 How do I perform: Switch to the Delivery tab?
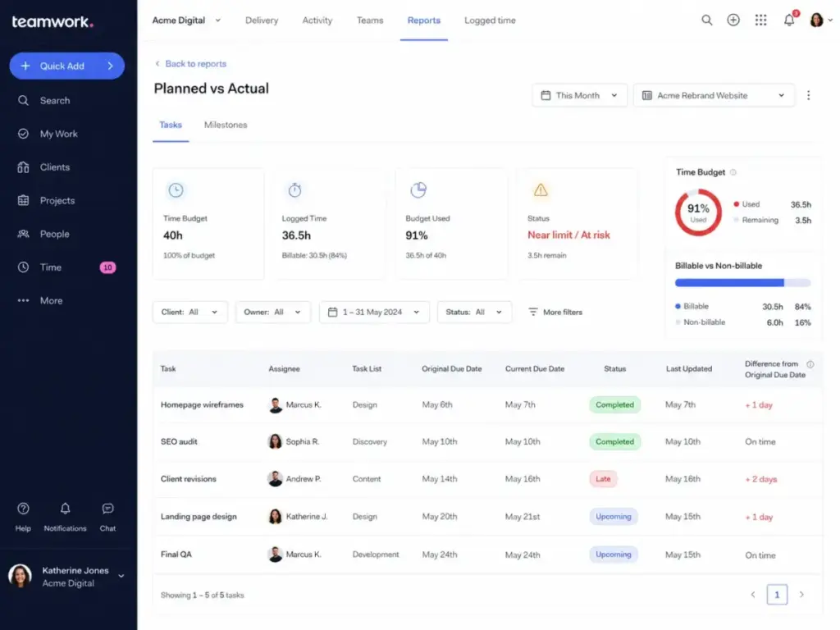[x=262, y=21]
